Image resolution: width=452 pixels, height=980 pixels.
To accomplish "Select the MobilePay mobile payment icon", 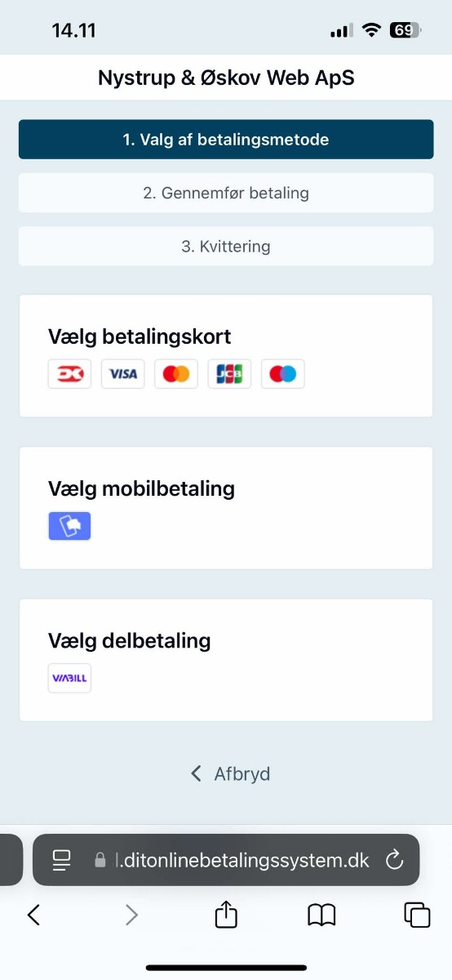I will (69, 526).
